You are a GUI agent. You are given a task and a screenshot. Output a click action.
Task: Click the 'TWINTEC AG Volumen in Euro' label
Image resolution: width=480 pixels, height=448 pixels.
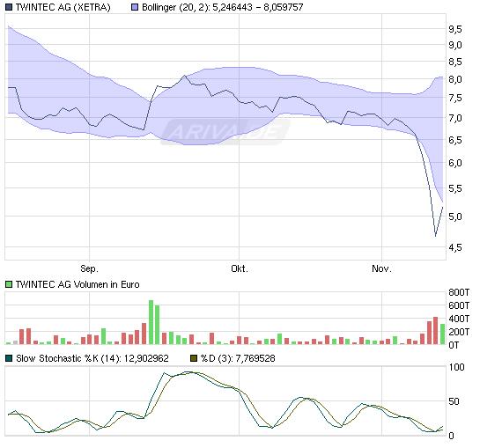point(78,284)
